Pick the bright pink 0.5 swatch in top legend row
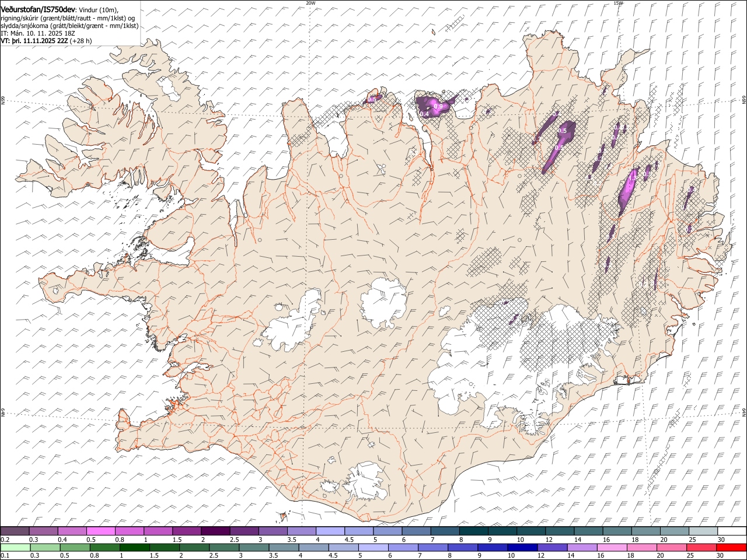 [x=100, y=531]
